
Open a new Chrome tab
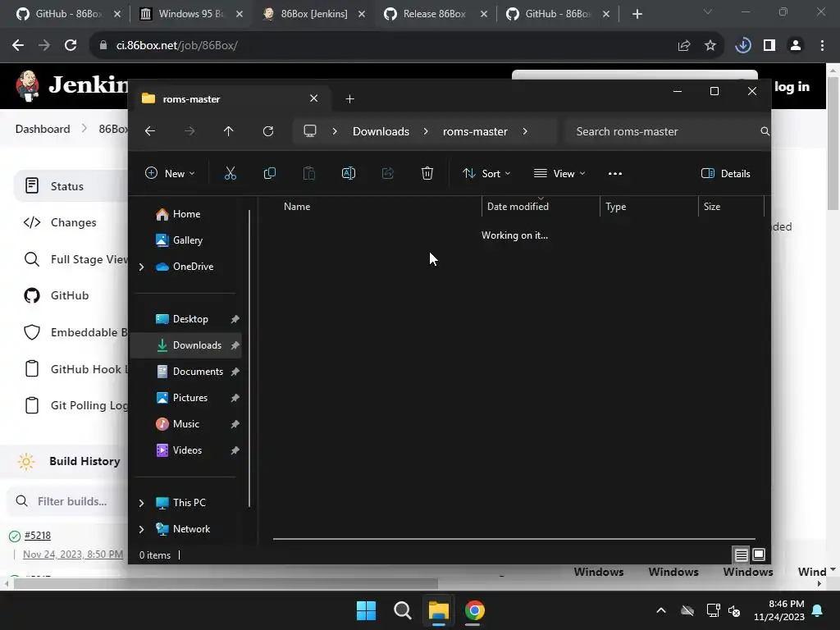tap(637, 14)
